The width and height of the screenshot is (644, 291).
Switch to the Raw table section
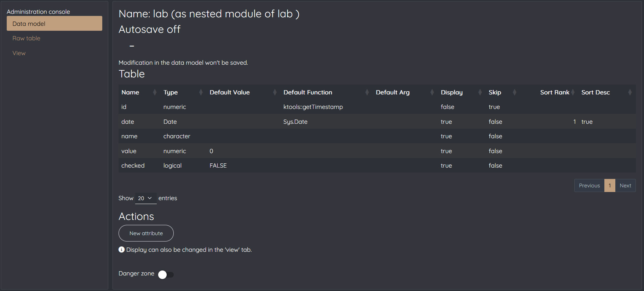27,38
